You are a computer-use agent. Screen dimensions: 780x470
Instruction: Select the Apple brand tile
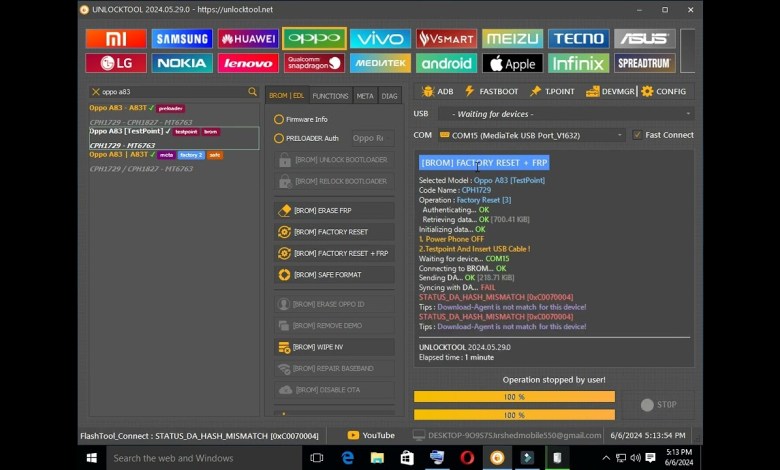point(512,63)
